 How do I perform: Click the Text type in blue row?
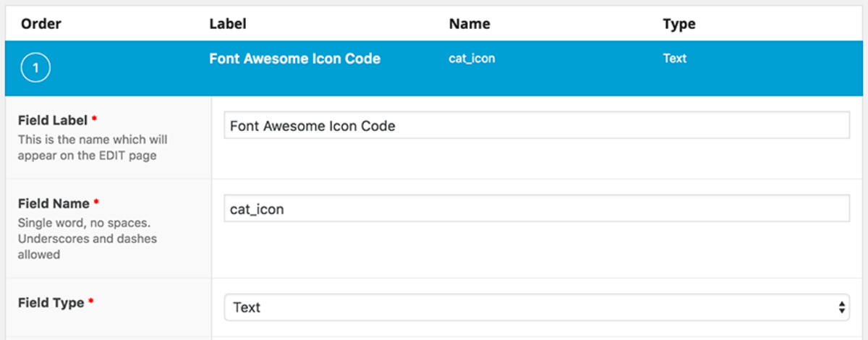pyautogui.click(x=674, y=59)
